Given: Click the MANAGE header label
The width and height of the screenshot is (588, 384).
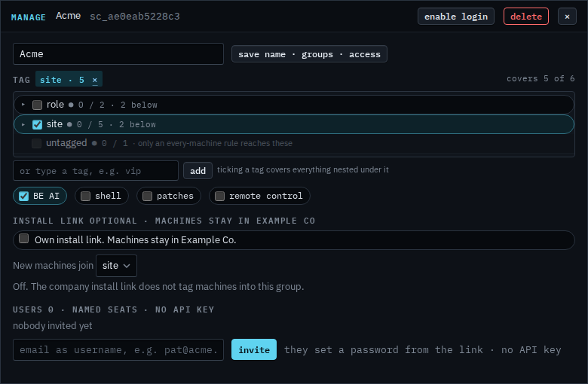Looking at the screenshot, I should pyautogui.click(x=29, y=17).
